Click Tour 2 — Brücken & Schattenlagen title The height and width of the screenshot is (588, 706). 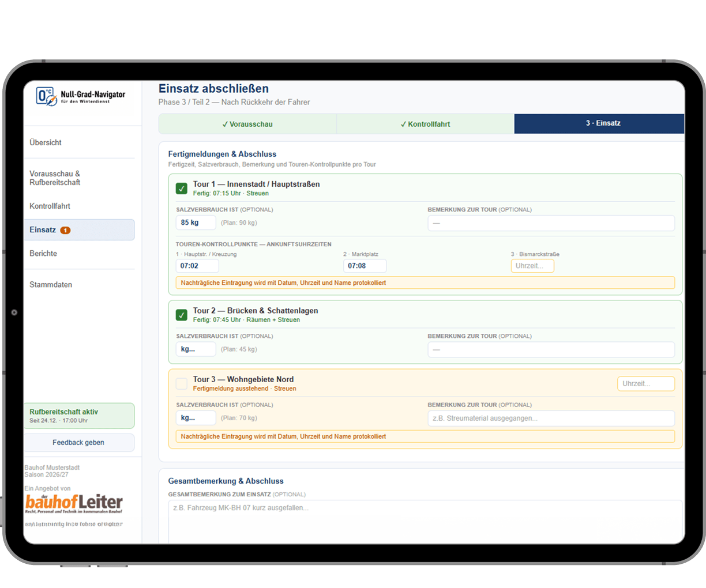pos(256,310)
